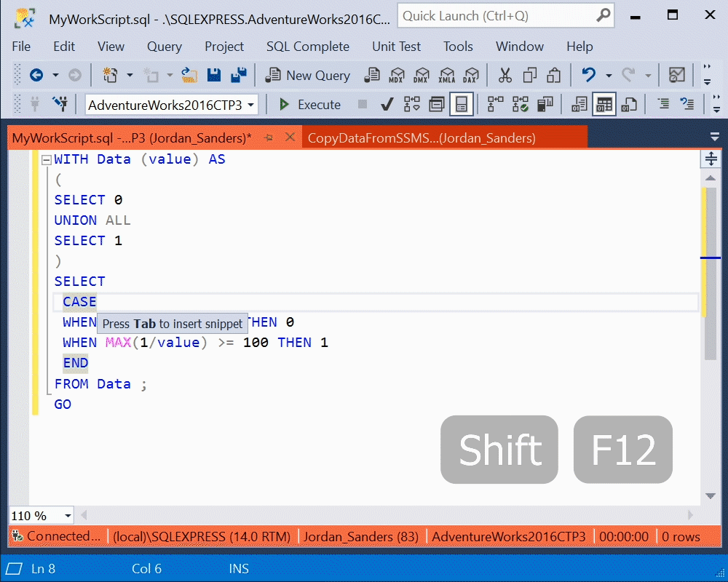Image resolution: width=728 pixels, height=582 pixels.
Task: Open Database Engine Query icon
Action: pos(372,75)
